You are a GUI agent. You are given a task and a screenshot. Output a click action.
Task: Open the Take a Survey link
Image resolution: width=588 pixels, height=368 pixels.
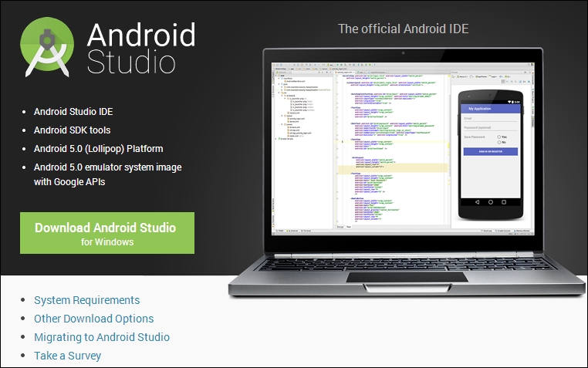click(x=67, y=355)
